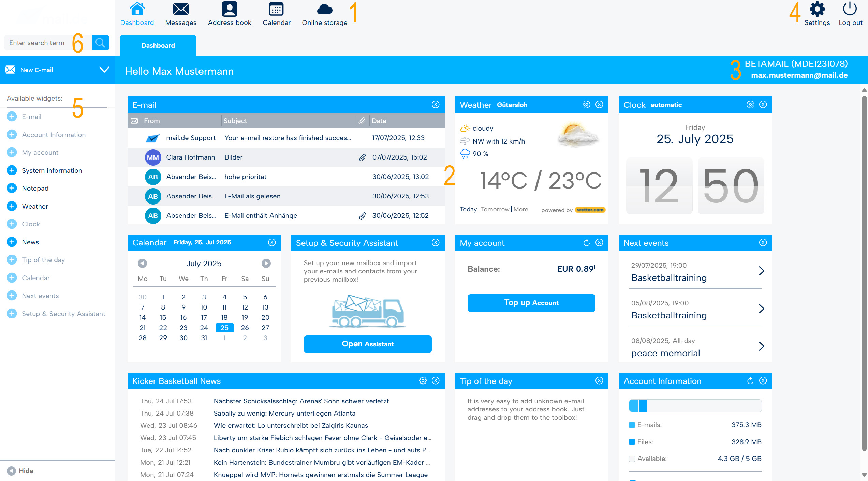Image resolution: width=868 pixels, height=481 pixels.
Task: Open Settings gear icon
Action: pos(817,9)
